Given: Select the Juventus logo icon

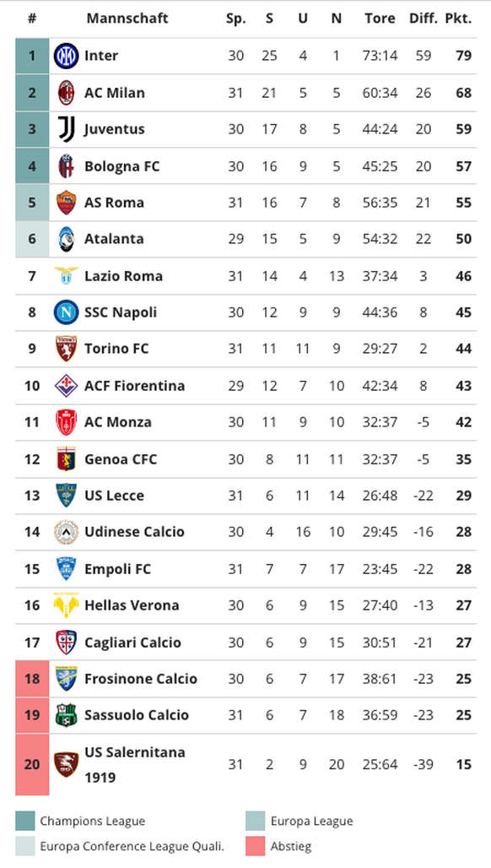Looking at the screenshot, I should click(x=66, y=129).
